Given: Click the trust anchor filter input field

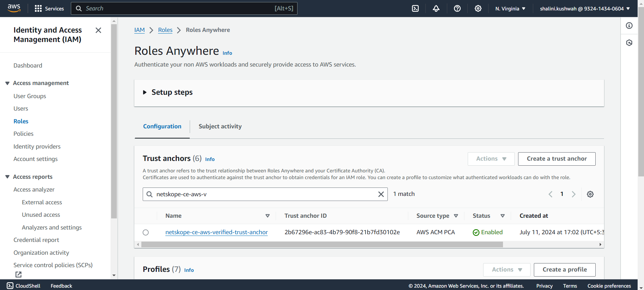Looking at the screenshot, I should [265, 194].
